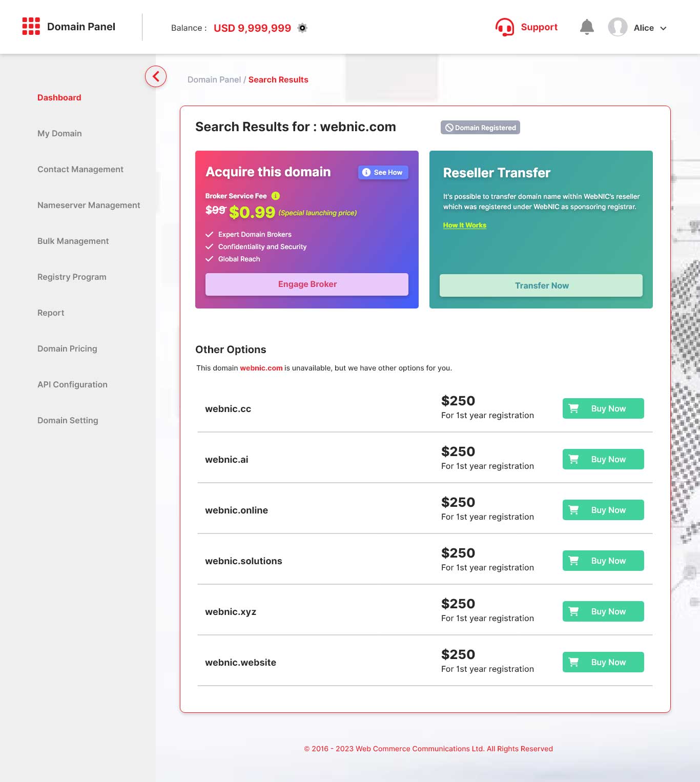700x782 pixels.
Task: Click cart icon for webnic.online
Action: point(574,510)
